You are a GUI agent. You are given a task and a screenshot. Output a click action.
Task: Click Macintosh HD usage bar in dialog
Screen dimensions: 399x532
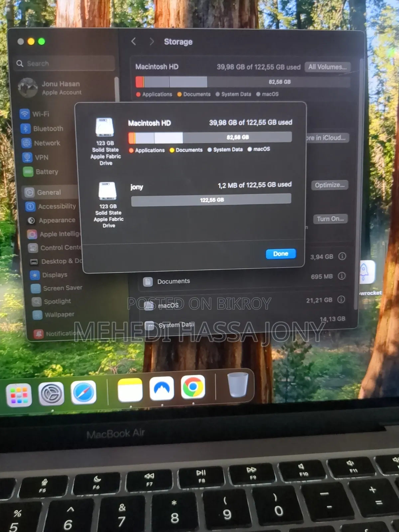(x=210, y=137)
